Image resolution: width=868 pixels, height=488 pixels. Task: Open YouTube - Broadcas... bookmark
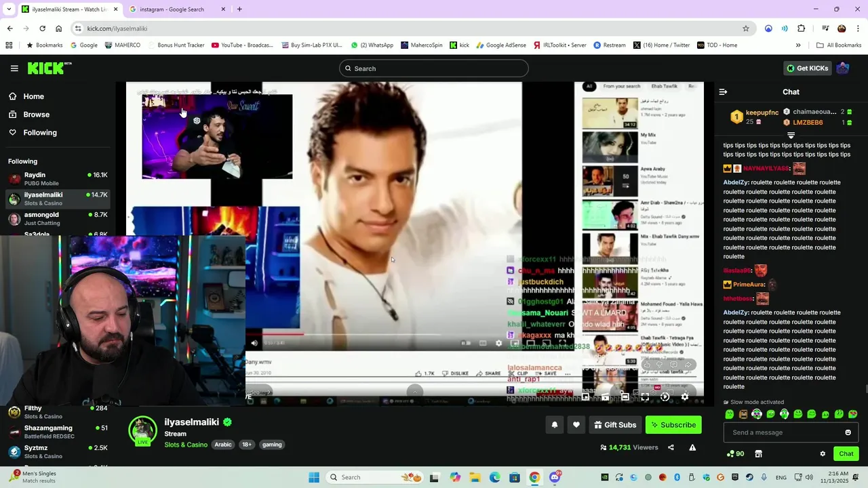point(242,45)
